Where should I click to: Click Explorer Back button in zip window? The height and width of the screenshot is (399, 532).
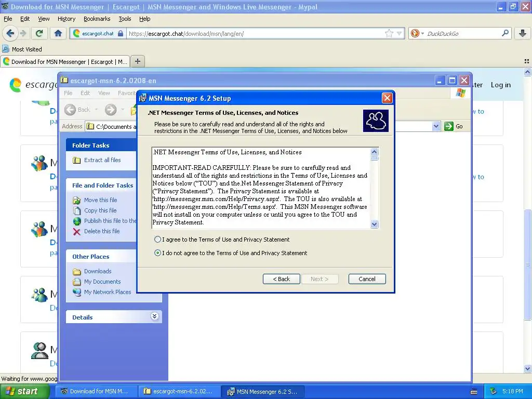tap(77, 110)
